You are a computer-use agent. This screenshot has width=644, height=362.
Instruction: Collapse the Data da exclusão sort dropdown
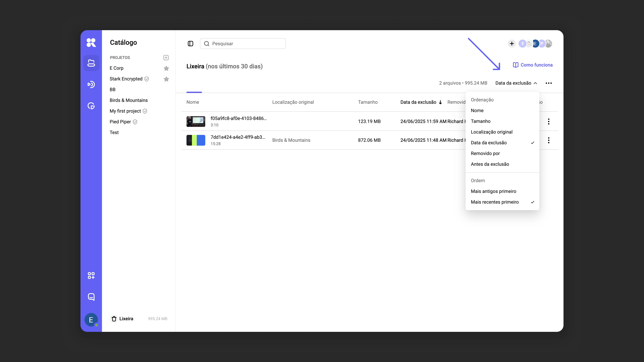click(x=516, y=83)
